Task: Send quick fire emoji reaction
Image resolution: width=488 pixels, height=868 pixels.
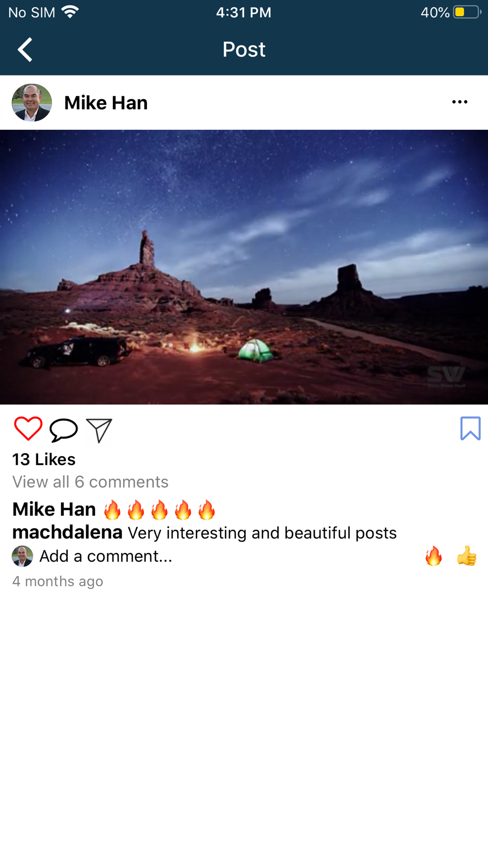Action: pyautogui.click(x=433, y=556)
